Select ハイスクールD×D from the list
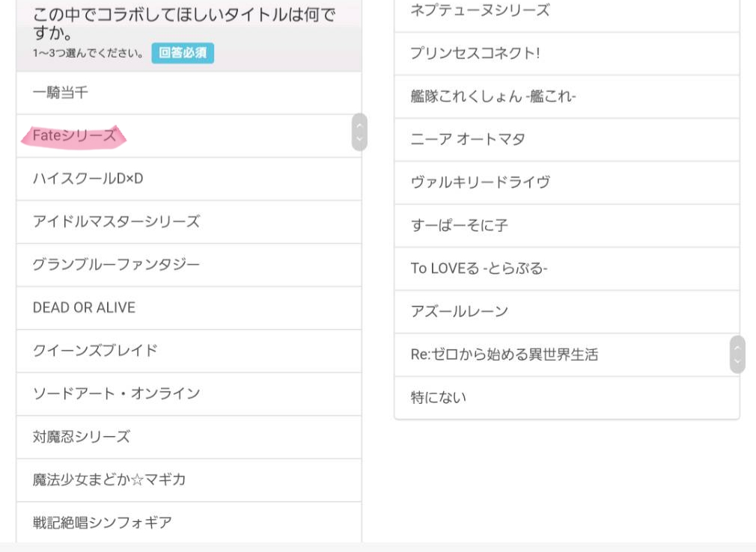The image size is (756, 552). pyautogui.click(x=88, y=179)
